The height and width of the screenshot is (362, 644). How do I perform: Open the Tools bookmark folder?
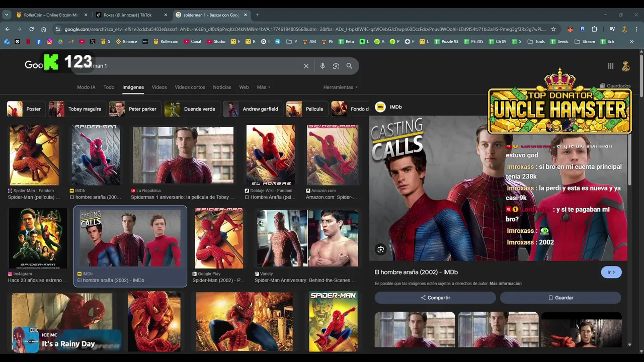point(536,42)
